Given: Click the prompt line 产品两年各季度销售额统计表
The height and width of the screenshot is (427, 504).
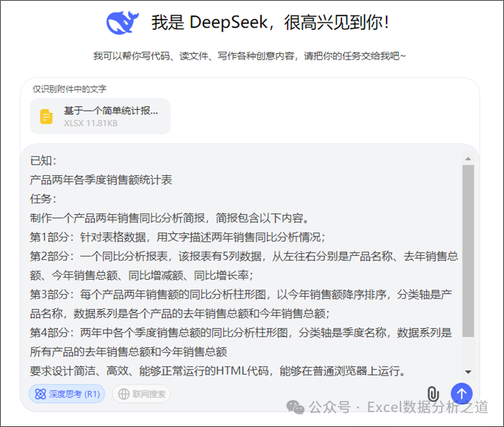Looking at the screenshot, I should click(101, 180).
